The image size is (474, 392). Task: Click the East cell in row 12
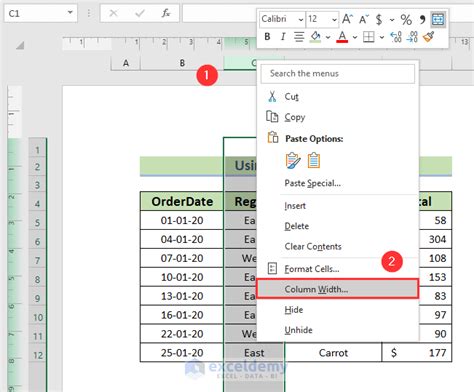[254, 353]
